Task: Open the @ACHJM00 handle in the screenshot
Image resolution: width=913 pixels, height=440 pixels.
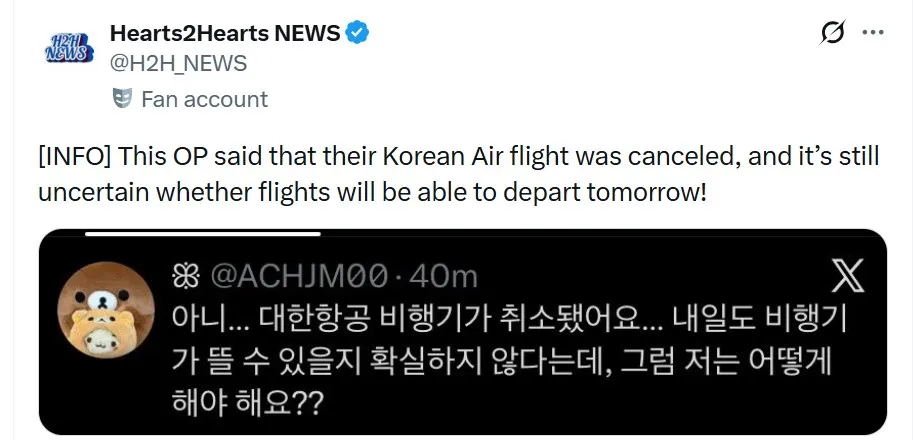Action: (x=298, y=276)
